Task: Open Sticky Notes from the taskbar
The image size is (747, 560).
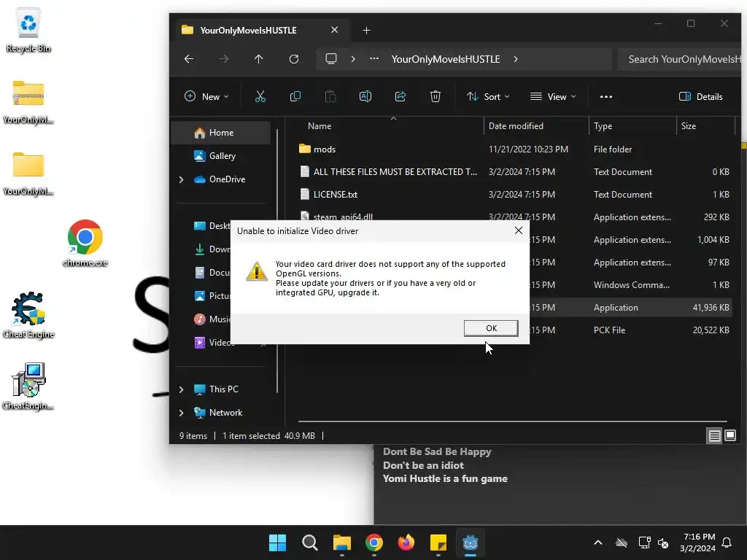Action: [x=438, y=542]
